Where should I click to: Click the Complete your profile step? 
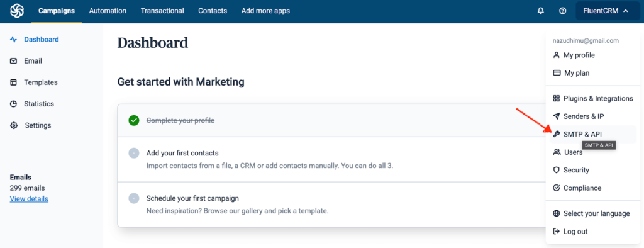pos(180,120)
